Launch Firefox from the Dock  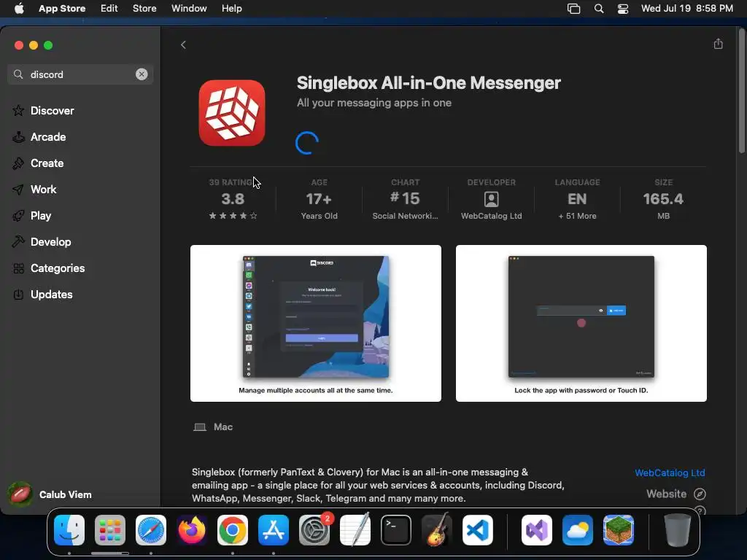coord(192,530)
